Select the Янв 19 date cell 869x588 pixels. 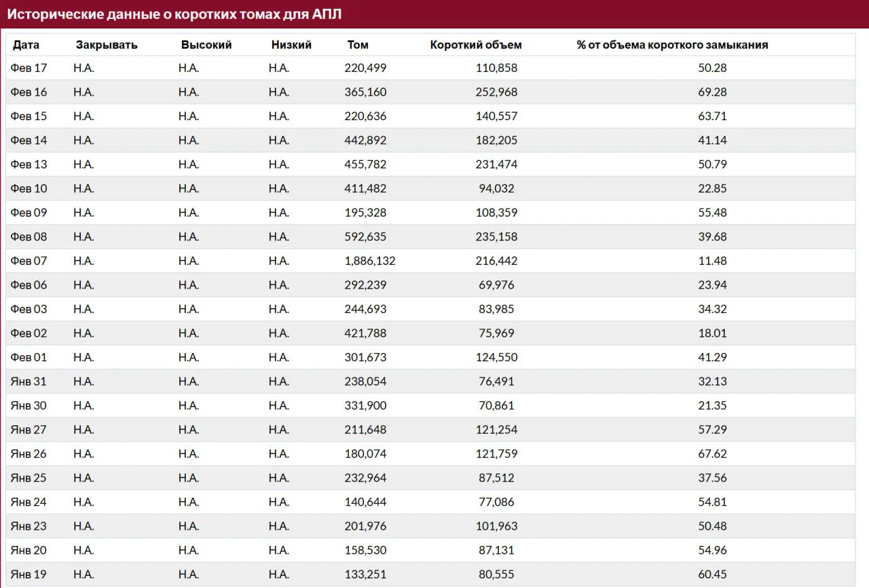[x=29, y=574]
